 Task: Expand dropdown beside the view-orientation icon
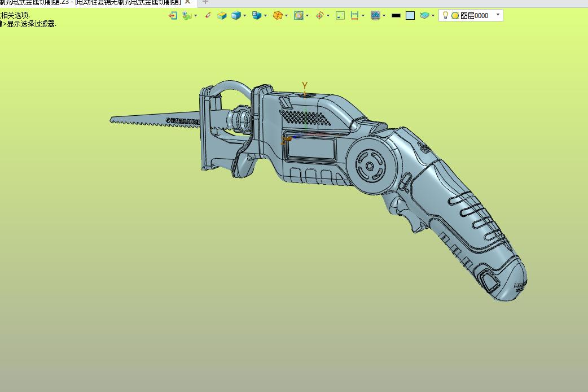pos(265,15)
